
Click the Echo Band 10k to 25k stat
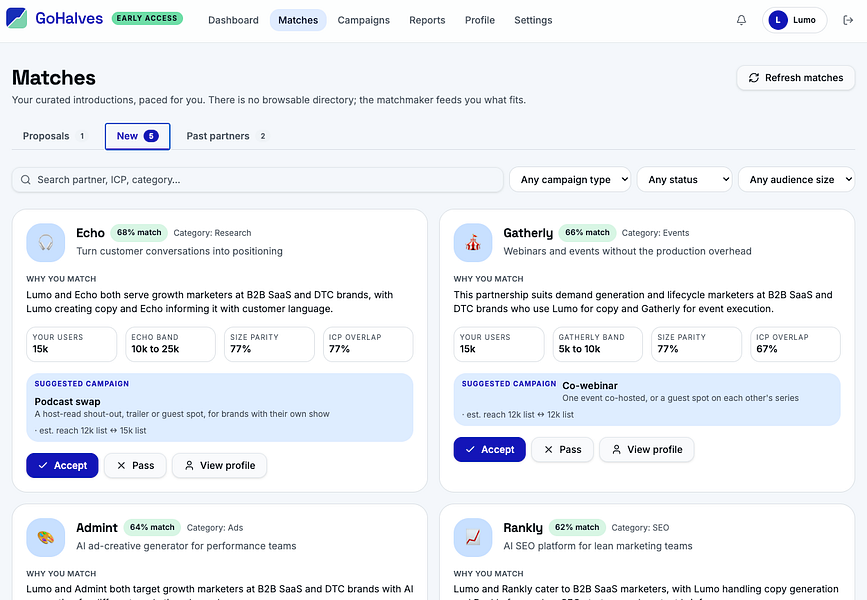click(170, 344)
